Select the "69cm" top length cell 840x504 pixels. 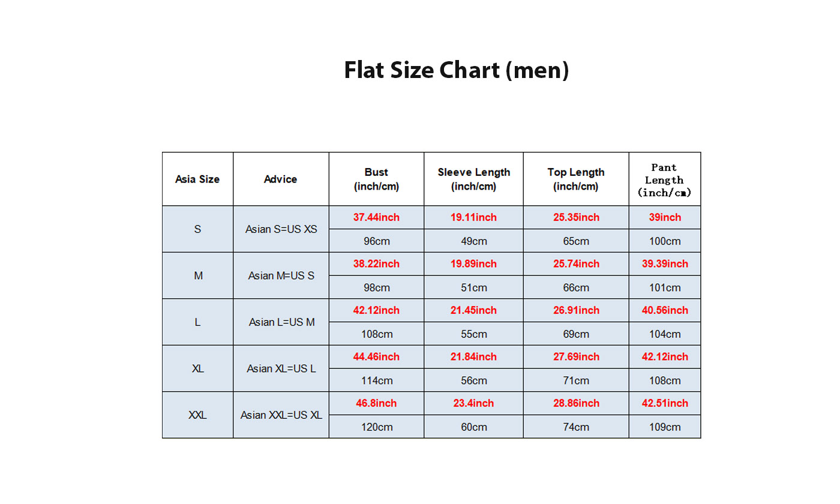click(575, 334)
